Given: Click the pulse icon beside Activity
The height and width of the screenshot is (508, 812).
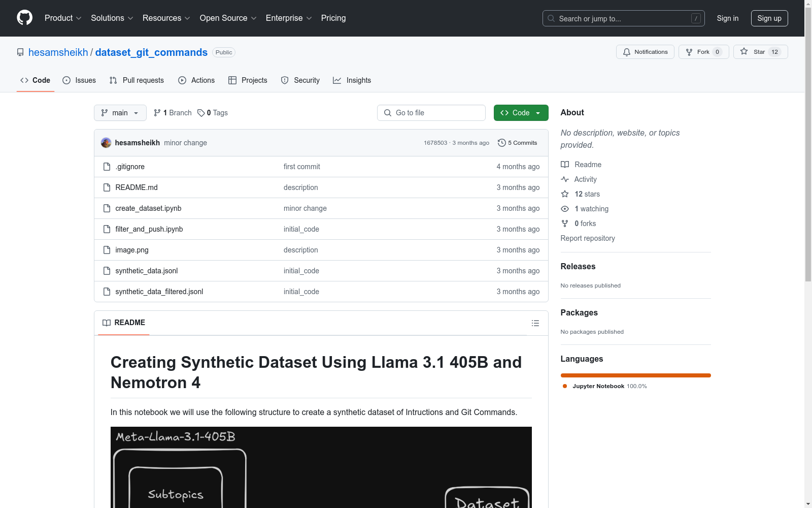Looking at the screenshot, I should tap(565, 179).
